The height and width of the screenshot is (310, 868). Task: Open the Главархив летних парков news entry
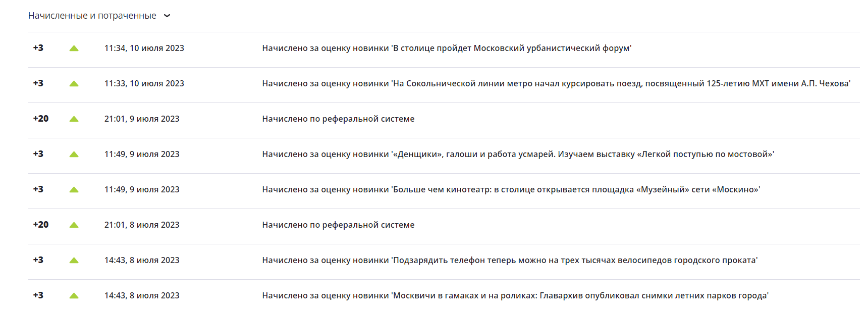[515, 296]
